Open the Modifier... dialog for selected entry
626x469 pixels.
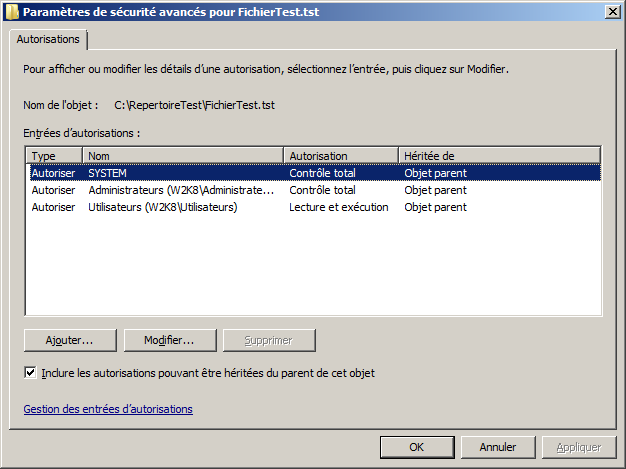click(x=167, y=340)
